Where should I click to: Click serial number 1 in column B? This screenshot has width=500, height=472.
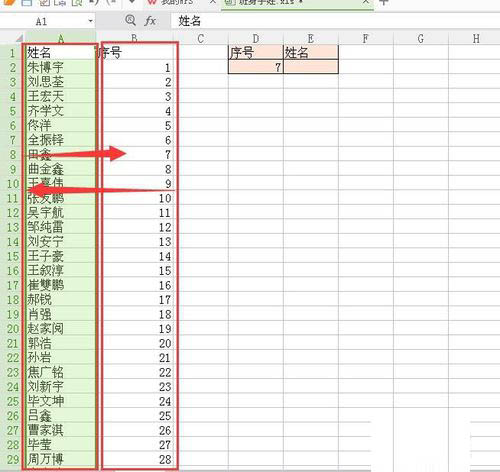[x=168, y=68]
